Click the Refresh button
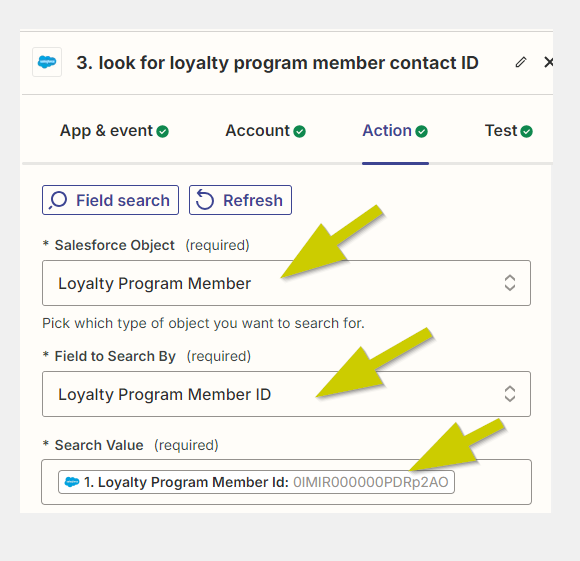 coord(240,200)
